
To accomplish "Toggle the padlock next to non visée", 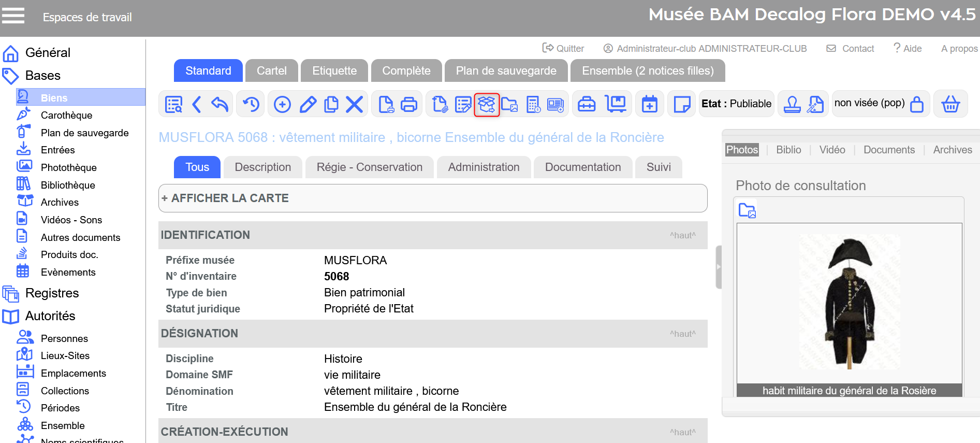I will 917,104.
